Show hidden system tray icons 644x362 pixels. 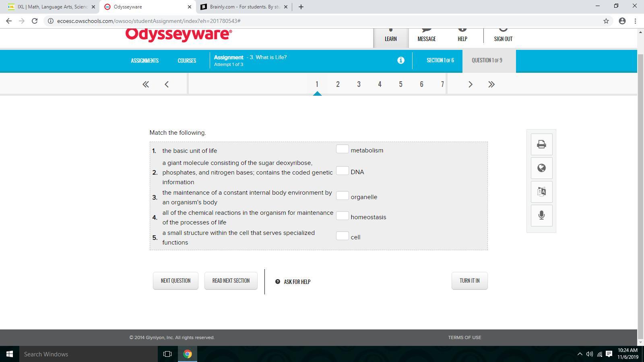click(580, 354)
